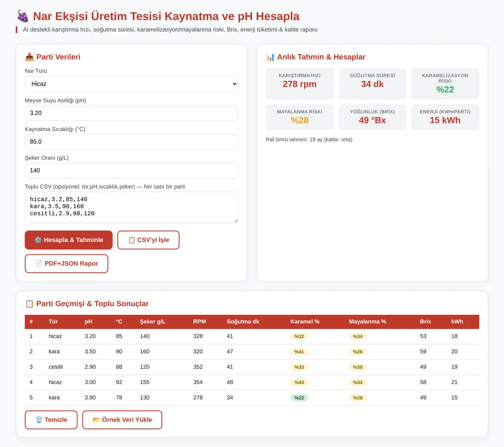Viewport: 504px width, 447px height.
Task: Click the %41 karamel badge in row 2
Action: point(299,352)
